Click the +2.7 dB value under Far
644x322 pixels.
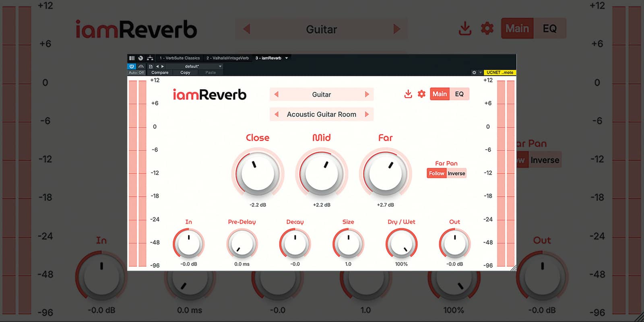(x=385, y=205)
